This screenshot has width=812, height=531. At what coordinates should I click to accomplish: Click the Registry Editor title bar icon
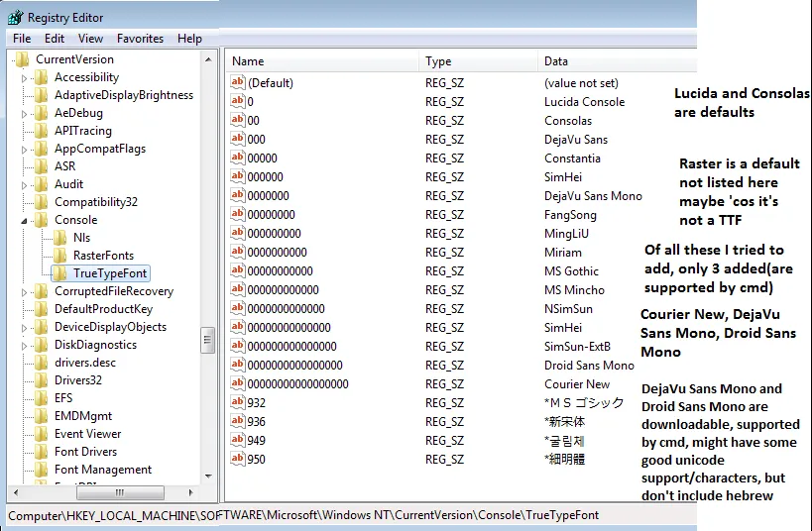16,17
